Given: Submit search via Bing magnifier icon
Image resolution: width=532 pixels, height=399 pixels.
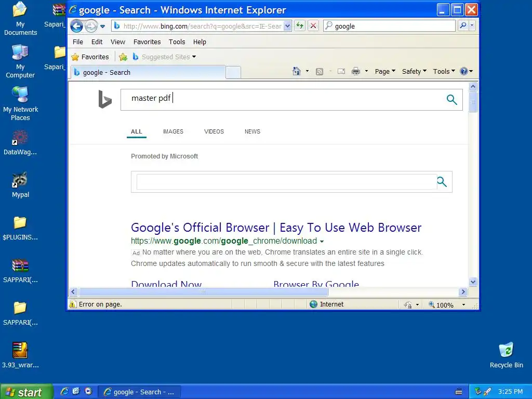Looking at the screenshot, I should pyautogui.click(x=451, y=99).
